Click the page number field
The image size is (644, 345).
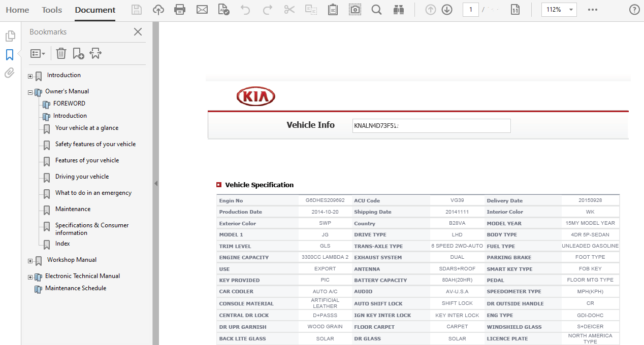471,10
